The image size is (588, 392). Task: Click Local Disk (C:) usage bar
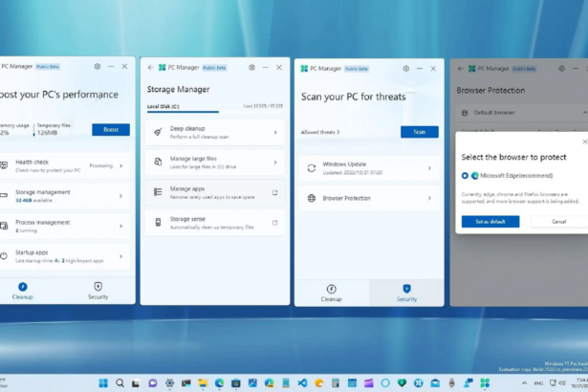pyautogui.click(x=215, y=112)
